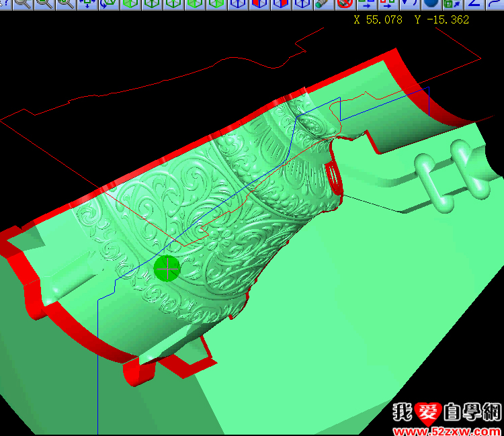This screenshot has width=504, height=436.
Task: Click the green squares with blue arrow icon
Action: (452, 4)
